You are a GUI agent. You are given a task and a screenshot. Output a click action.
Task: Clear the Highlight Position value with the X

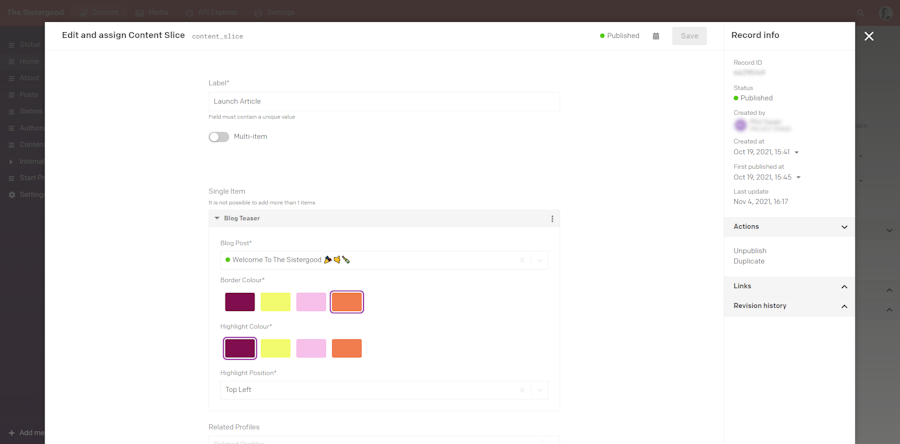click(x=522, y=390)
